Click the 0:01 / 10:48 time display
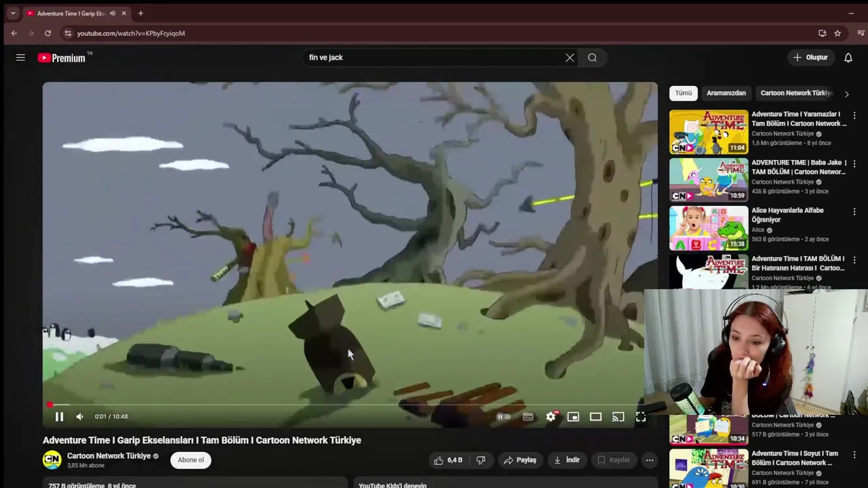The width and height of the screenshot is (868, 488). [x=111, y=417]
